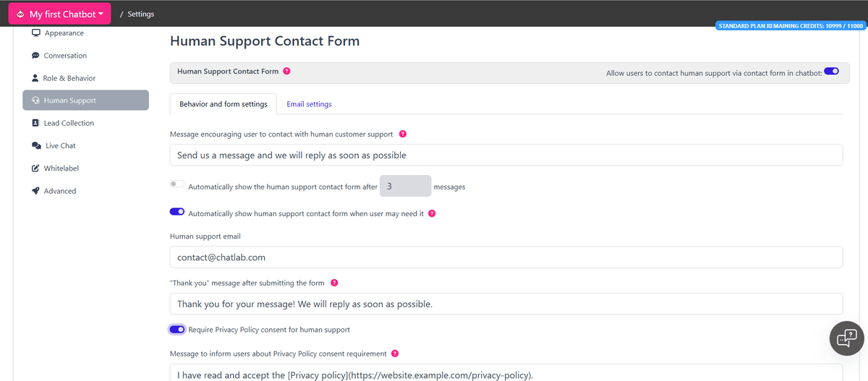Click the messages count number field
This screenshot has height=381, width=868.
405,186
